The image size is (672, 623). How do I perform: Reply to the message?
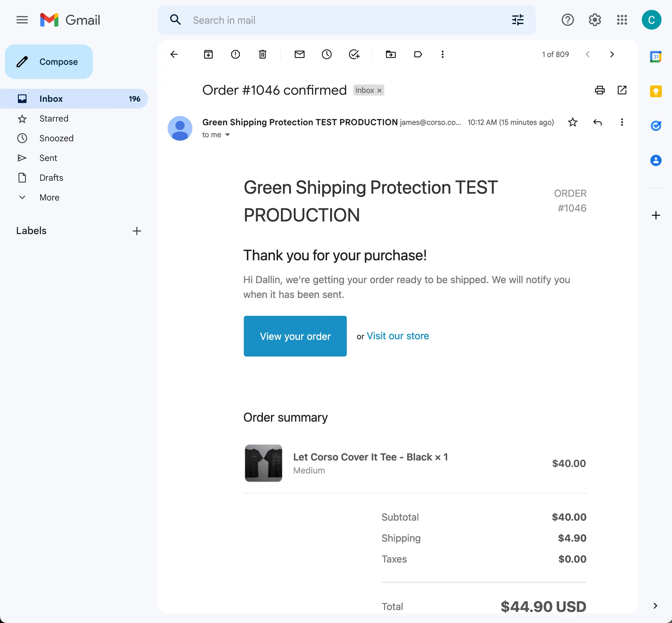(597, 122)
